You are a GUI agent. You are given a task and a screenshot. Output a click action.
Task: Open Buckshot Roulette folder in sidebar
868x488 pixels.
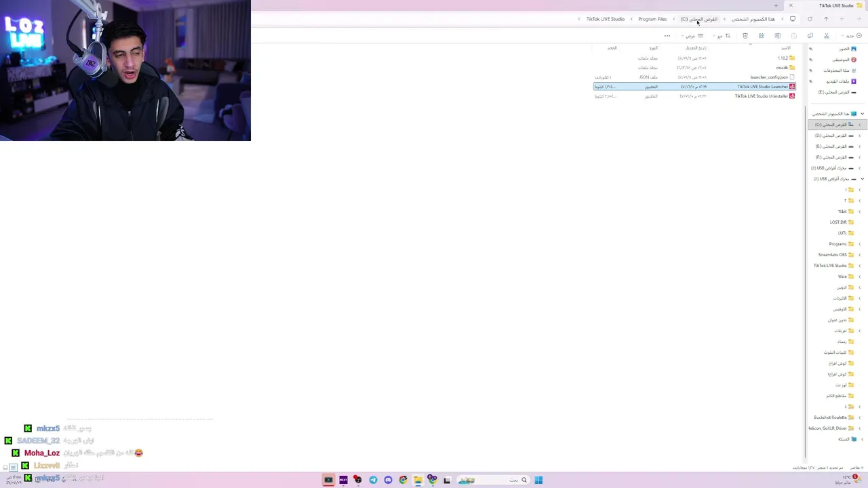pos(834,418)
